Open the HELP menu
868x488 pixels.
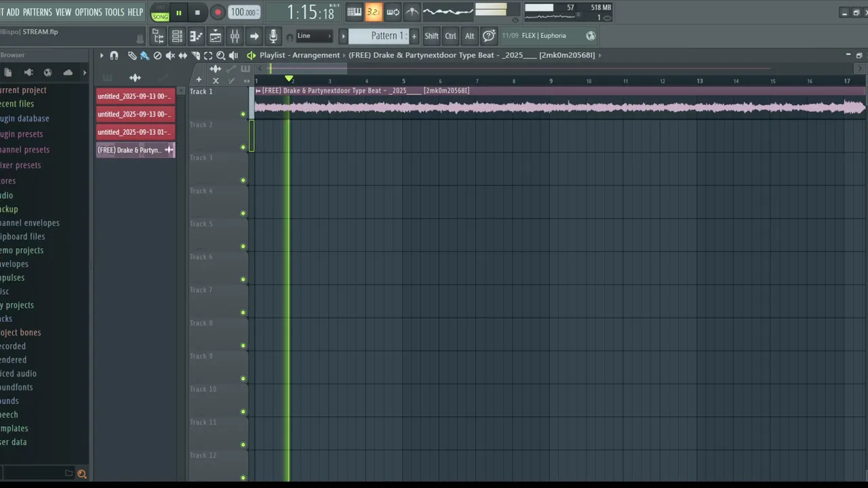pyautogui.click(x=136, y=12)
